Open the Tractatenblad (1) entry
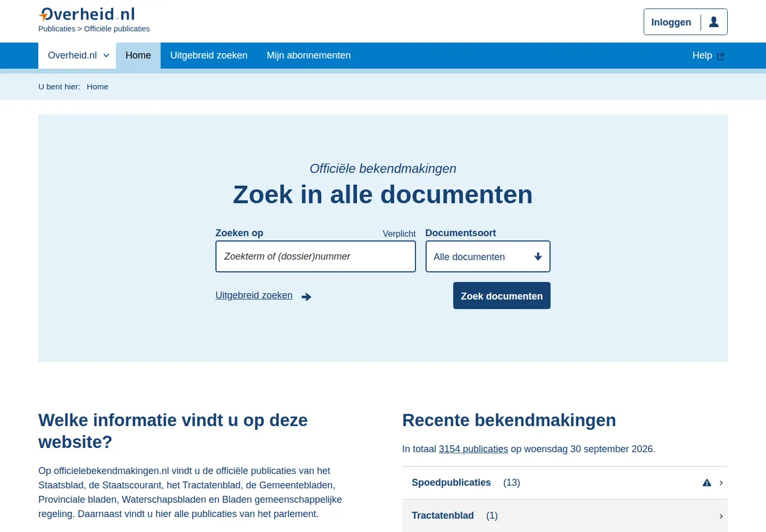The image size is (766, 532). 565,516
